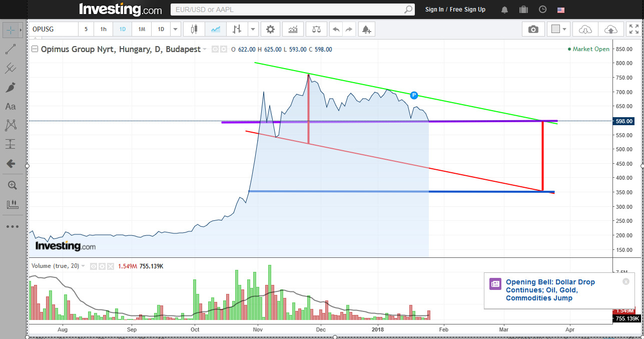Click the OPUSG symbol input box

[x=53, y=30]
